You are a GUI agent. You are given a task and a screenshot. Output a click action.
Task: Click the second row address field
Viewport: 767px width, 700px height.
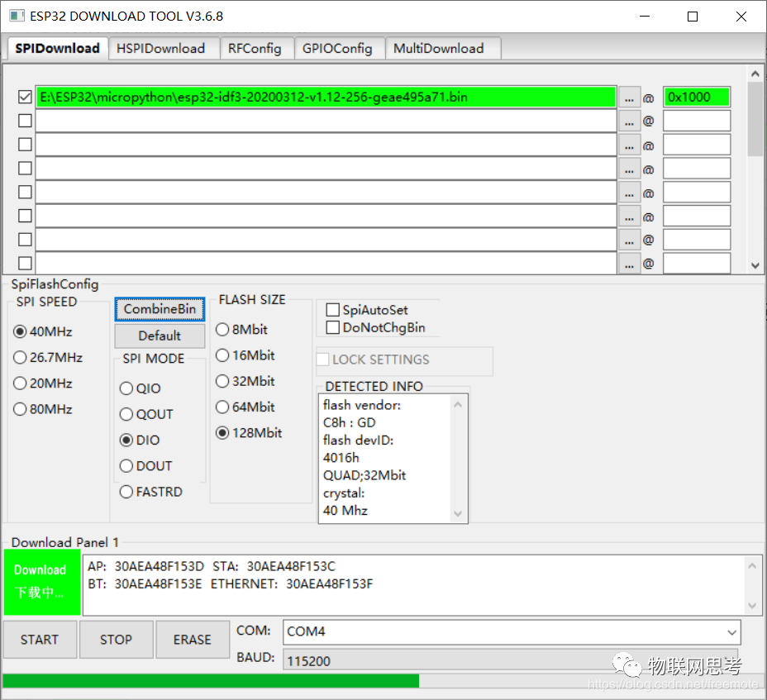(697, 121)
